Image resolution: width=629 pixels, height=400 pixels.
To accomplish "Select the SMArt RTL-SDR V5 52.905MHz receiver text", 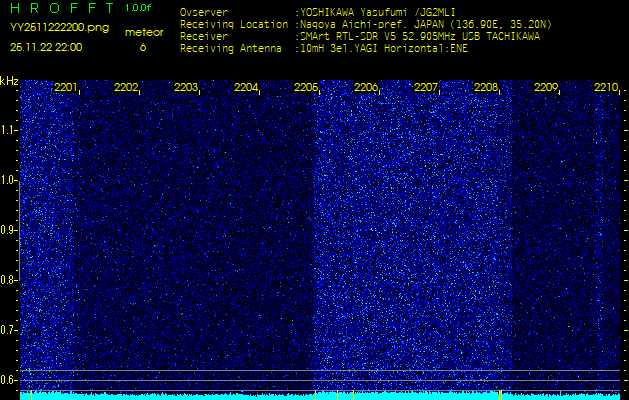I will 420,37.
